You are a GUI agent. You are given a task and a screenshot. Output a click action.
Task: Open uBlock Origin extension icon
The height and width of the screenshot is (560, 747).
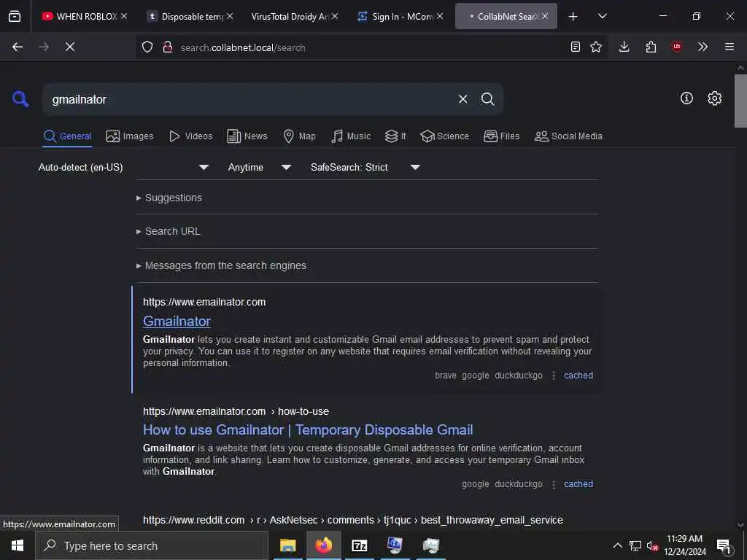pyautogui.click(x=676, y=47)
